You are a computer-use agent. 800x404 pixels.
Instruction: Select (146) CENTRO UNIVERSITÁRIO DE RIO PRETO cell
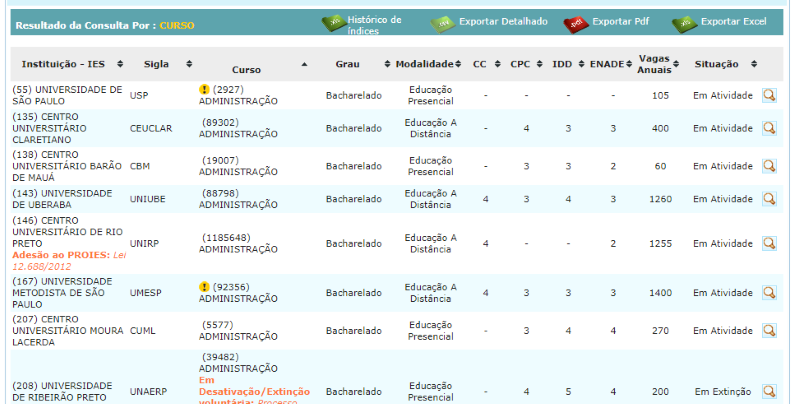67,232
